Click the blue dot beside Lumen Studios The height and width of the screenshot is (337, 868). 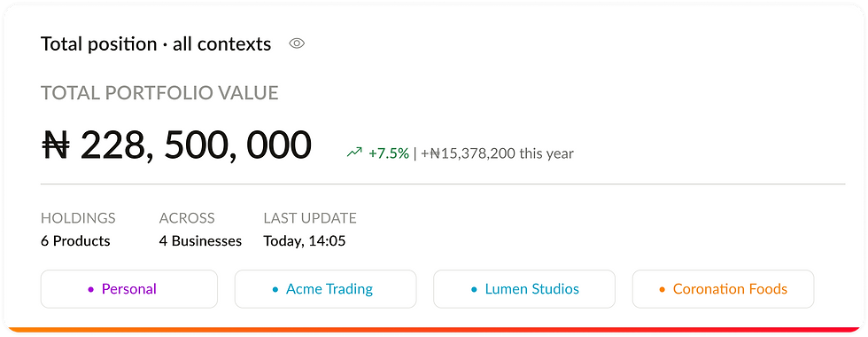click(x=474, y=289)
